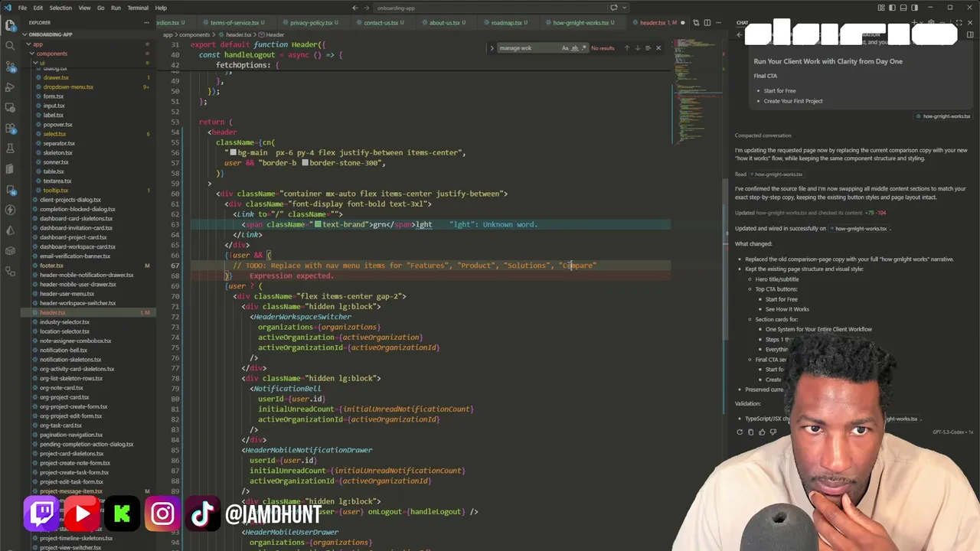980x551 pixels.
Task: Open notification-bell.tsx in explorer
Action: tap(64, 350)
